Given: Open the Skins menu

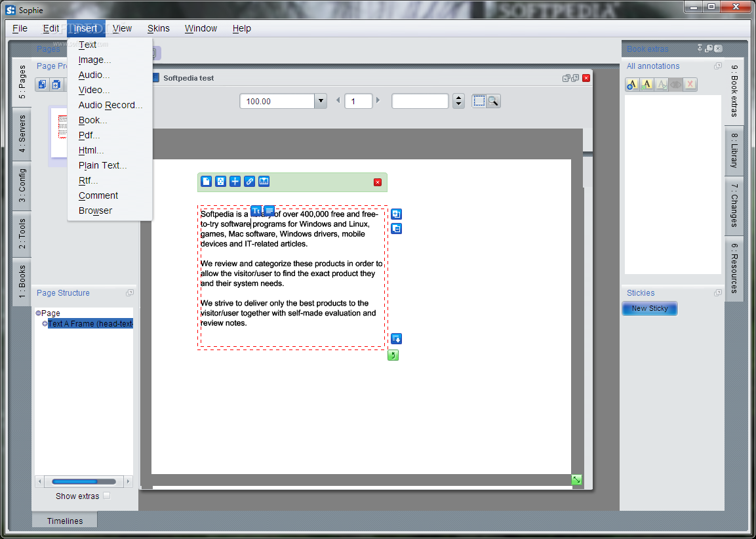Looking at the screenshot, I should pos(158,28).
